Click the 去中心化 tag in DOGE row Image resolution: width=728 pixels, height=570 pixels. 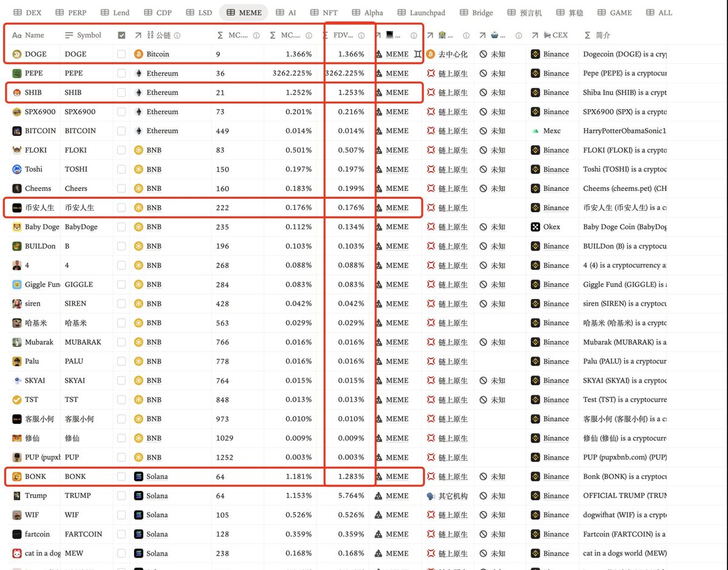[453, 54]
